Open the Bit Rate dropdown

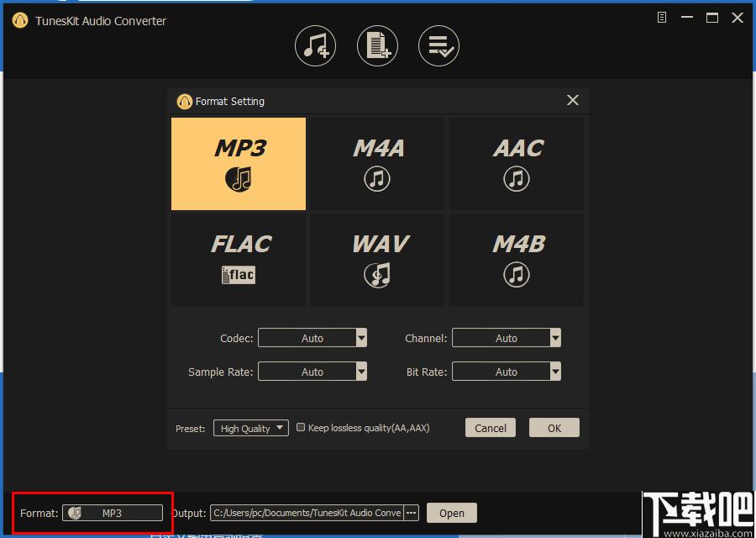click(507, 372)
